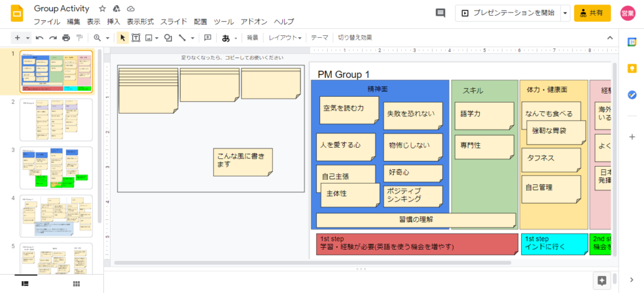Click the テーマ theme button

coord(319,38)
